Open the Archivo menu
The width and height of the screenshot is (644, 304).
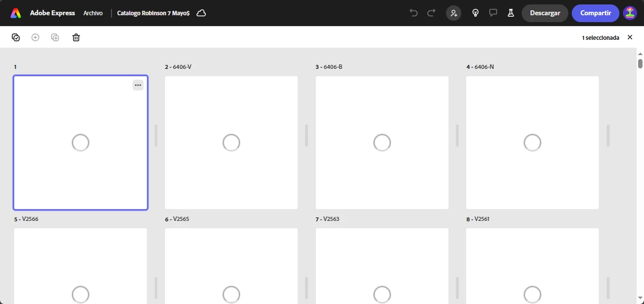pos(93,13)
